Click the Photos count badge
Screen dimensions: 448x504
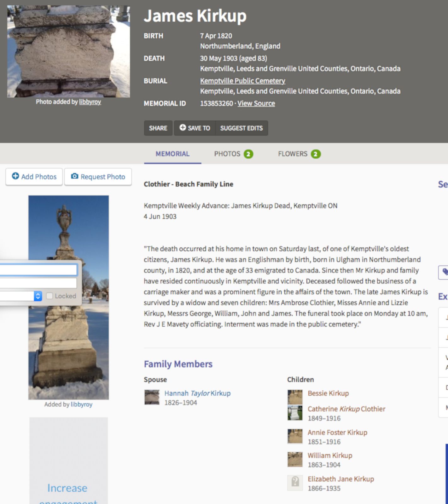[248, 154]
